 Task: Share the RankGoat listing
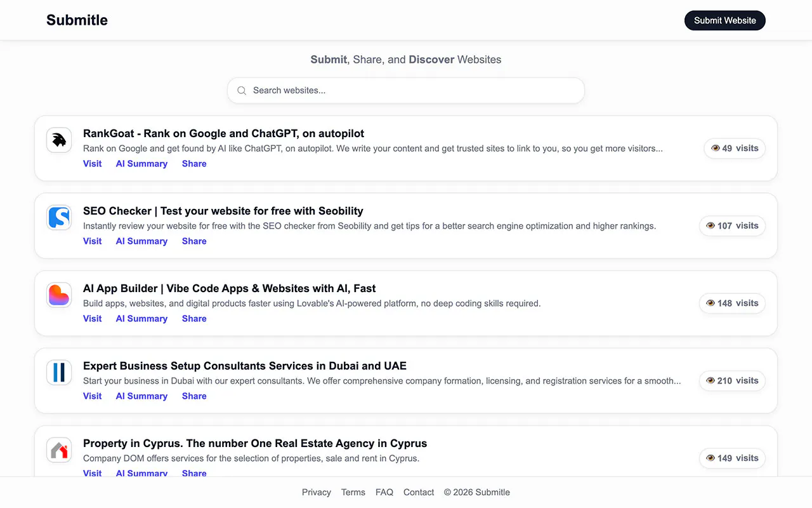(194, 164)
